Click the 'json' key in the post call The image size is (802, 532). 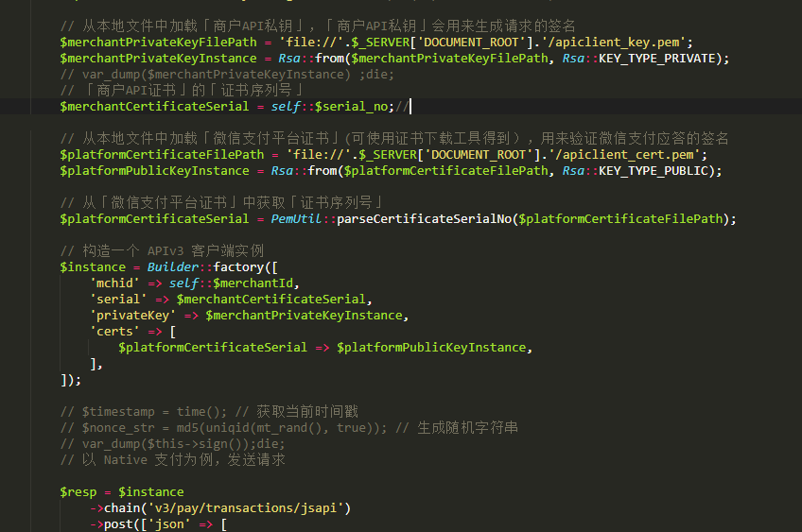pos(169,524)
